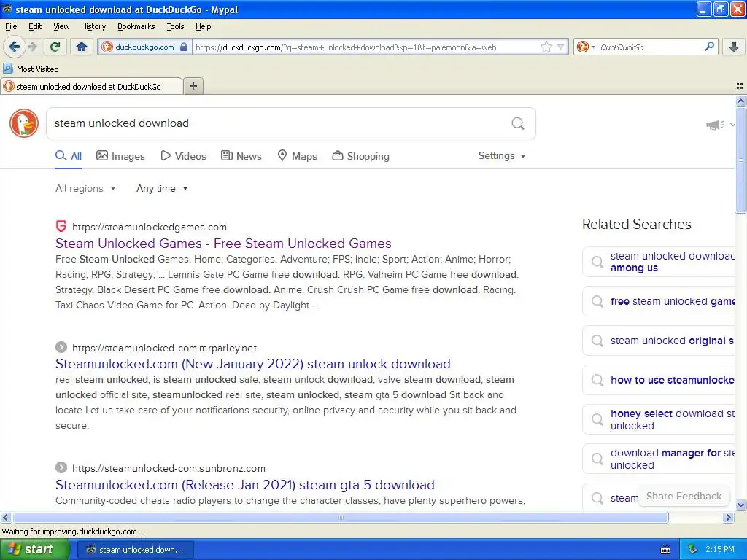The width and height of the screenshot is (747, 560).
Task: Open Steam Unlocked Games - Free Steam result
Action: (x=223, y=244)
